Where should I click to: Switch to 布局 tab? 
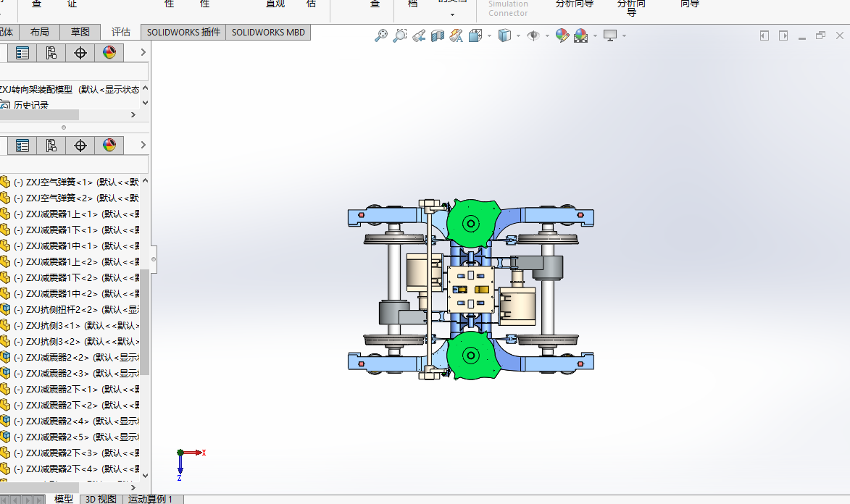click(40, 32)
